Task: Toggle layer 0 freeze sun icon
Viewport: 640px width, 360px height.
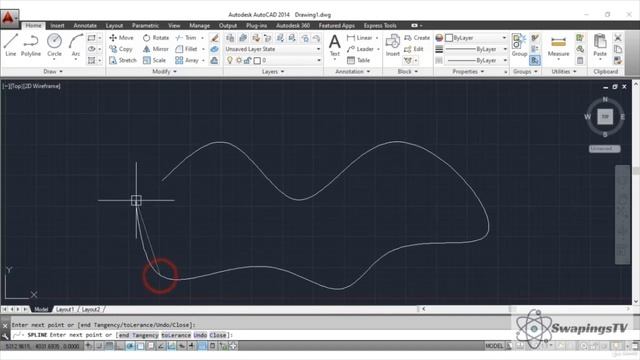Action: (x=239, y=60)
